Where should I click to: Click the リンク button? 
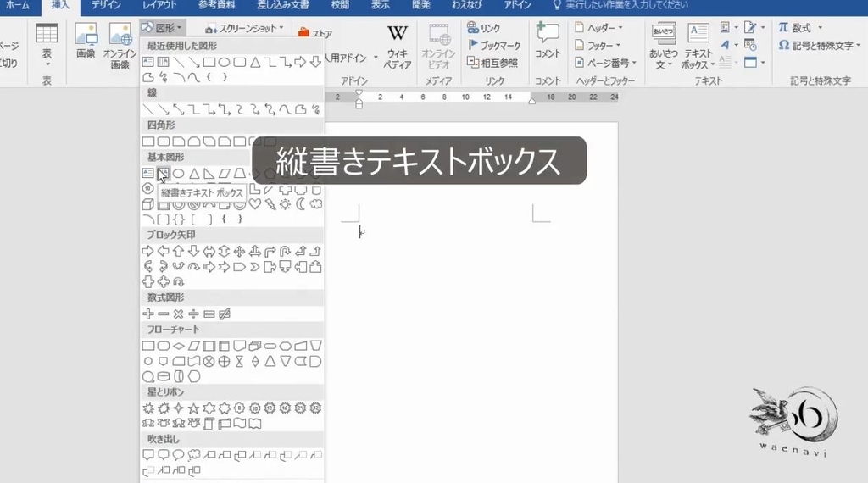point(483,28)
